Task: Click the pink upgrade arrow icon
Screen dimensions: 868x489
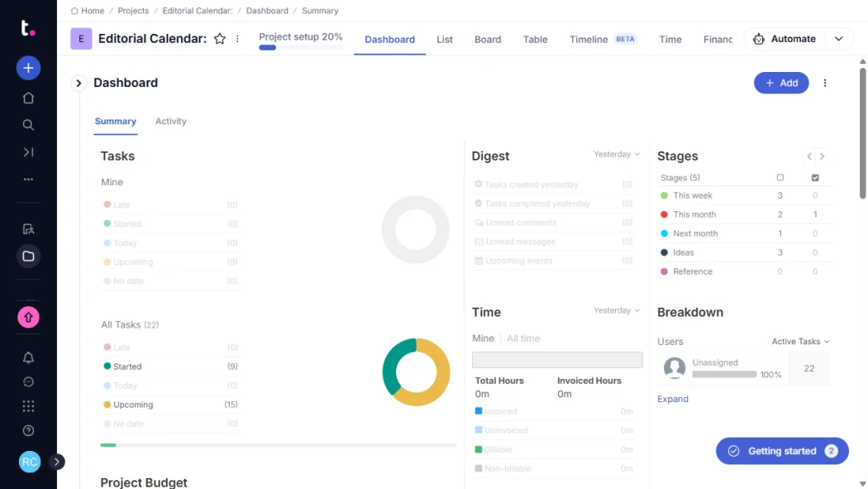Action: [x=28, y=318]
